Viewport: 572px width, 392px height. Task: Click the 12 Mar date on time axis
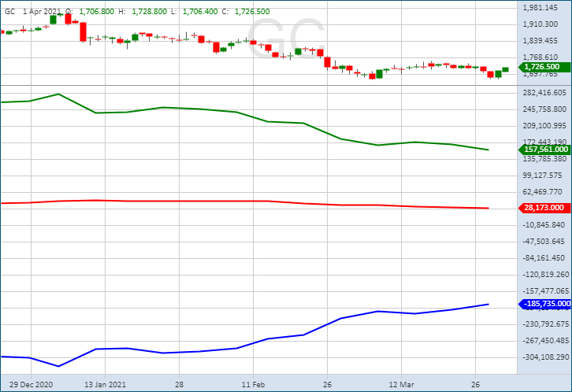402,385
